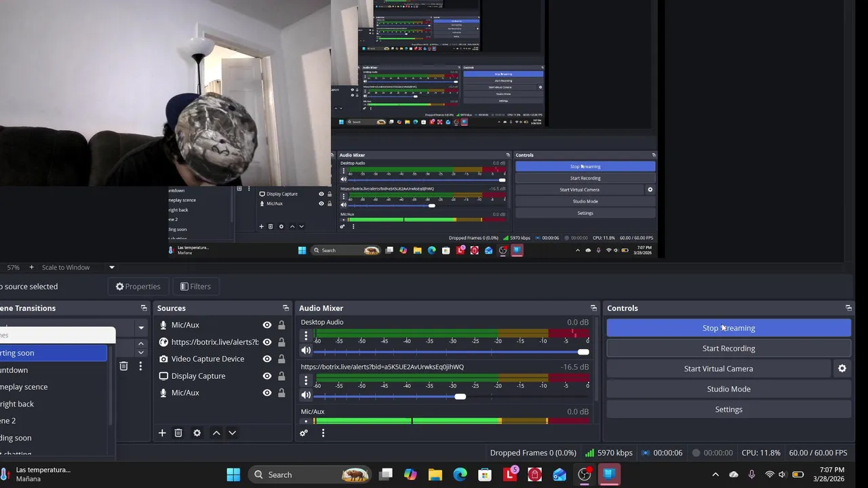Hide the Video Capture Device source
This screenshot has width=868, height=488.
[267, 359]
